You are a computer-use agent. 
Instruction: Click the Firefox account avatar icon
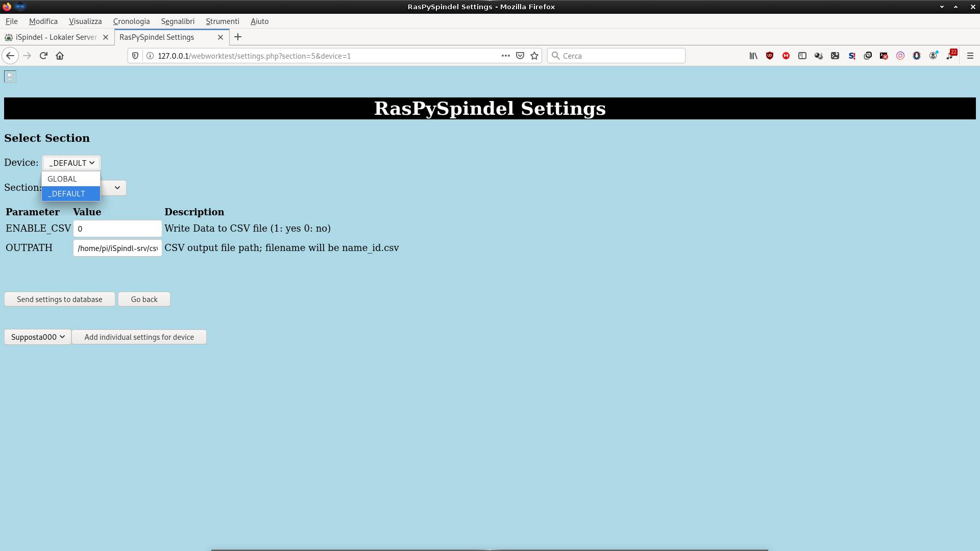(x=933, y=56)
